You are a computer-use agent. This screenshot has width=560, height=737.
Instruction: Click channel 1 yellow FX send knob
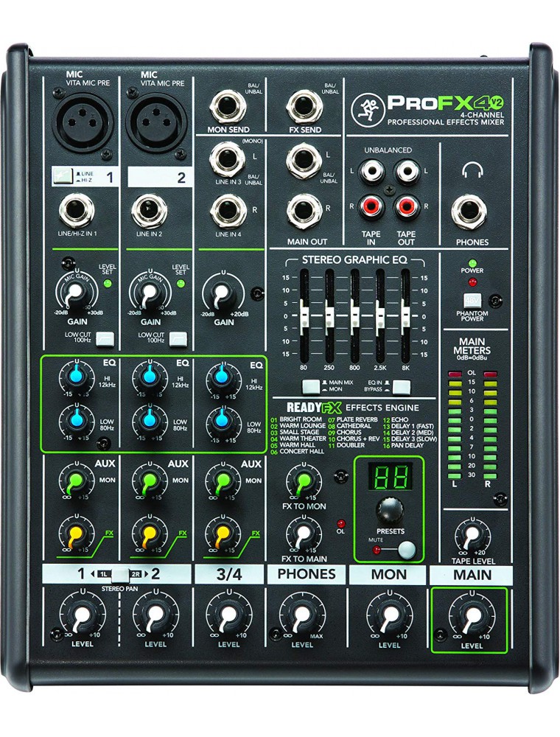click(x=76, y=533)
